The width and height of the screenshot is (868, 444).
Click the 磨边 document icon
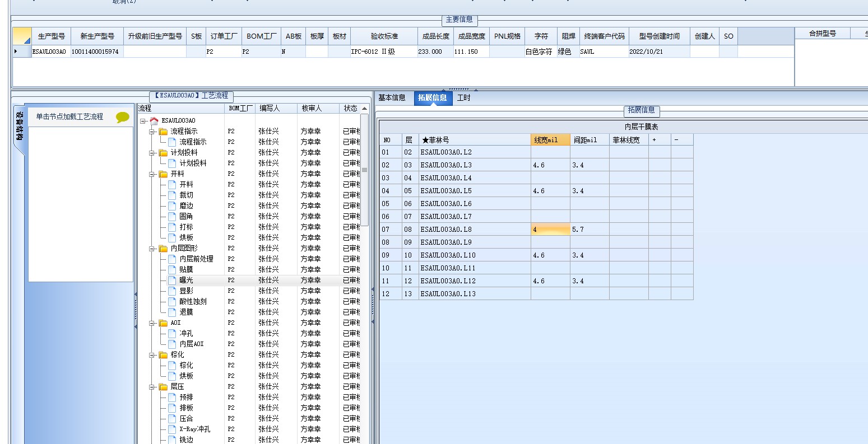pos(172,205)
